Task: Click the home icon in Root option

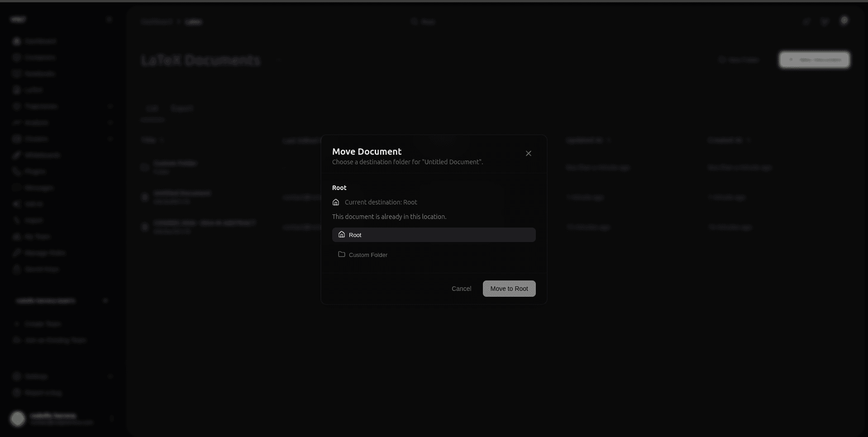Action: 342,234
